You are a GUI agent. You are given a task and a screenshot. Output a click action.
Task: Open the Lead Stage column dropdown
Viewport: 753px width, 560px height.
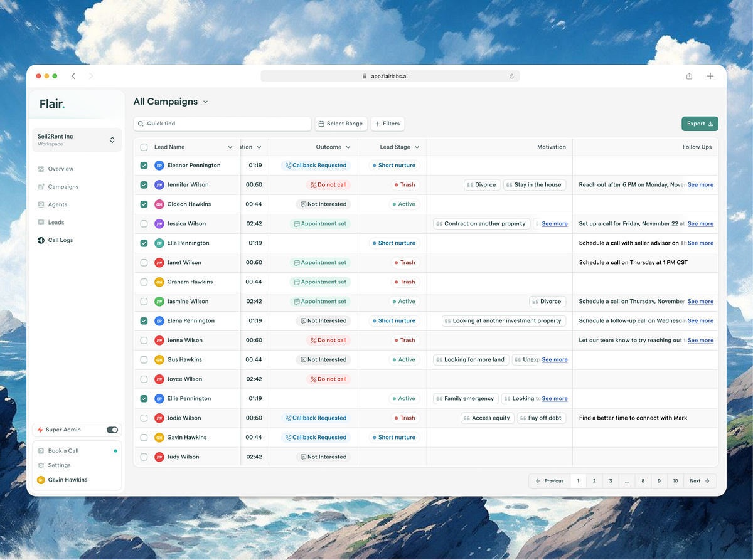pyautogui.click(x=416, y=147)
